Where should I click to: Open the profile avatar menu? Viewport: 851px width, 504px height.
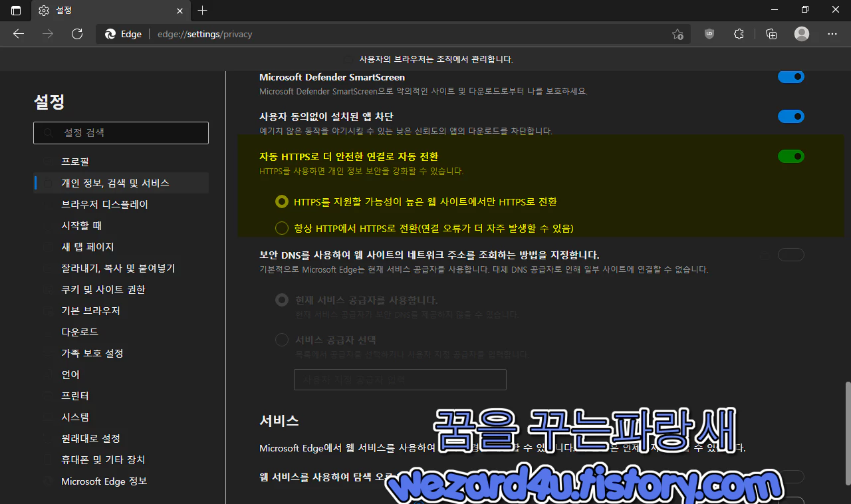pos(802,34)
